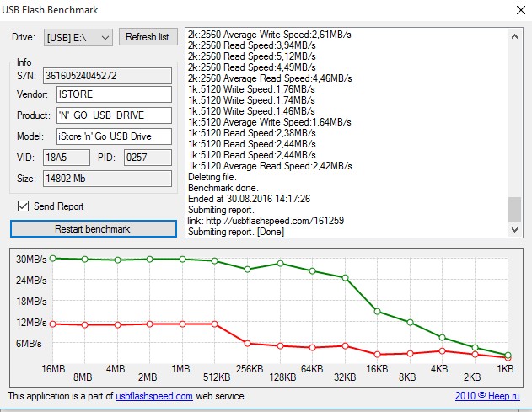Click the Size field showing 14802 Mb
This screenshot has width=532, height=412.
(x=105, y=179)
